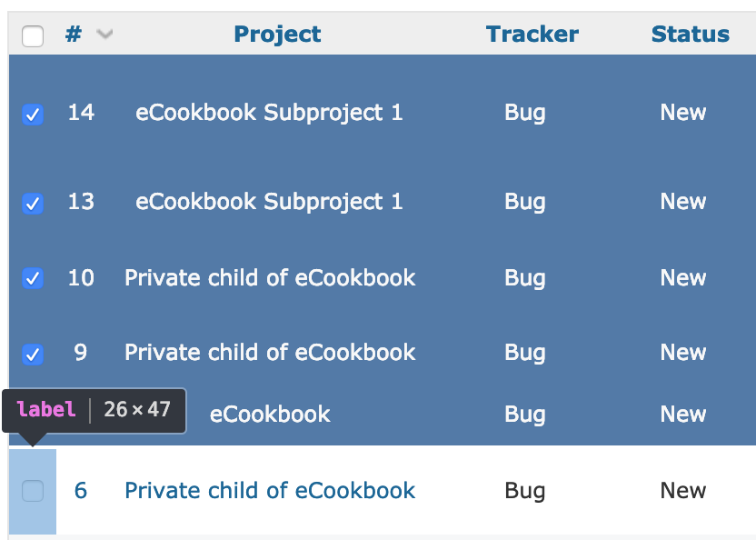The height and width of the screenshot is (540, 756).
Task: Open issue number 9
Action: [x=81, y=353]
